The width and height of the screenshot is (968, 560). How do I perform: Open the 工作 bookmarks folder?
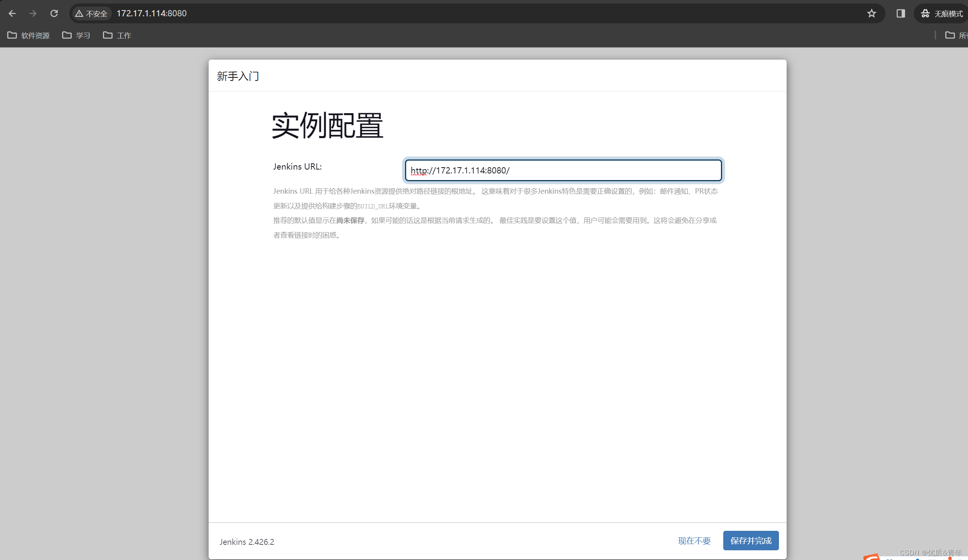117,35
